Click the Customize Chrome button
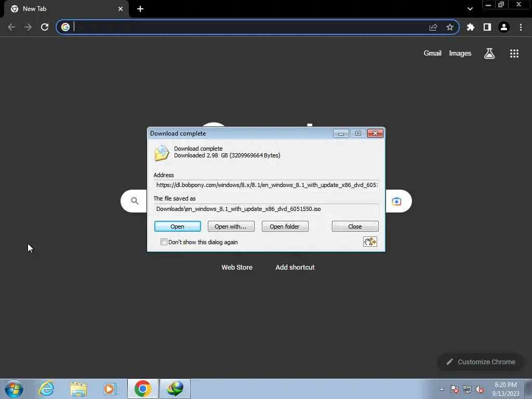This screenshot has height=399, width=532. (481, 362)
